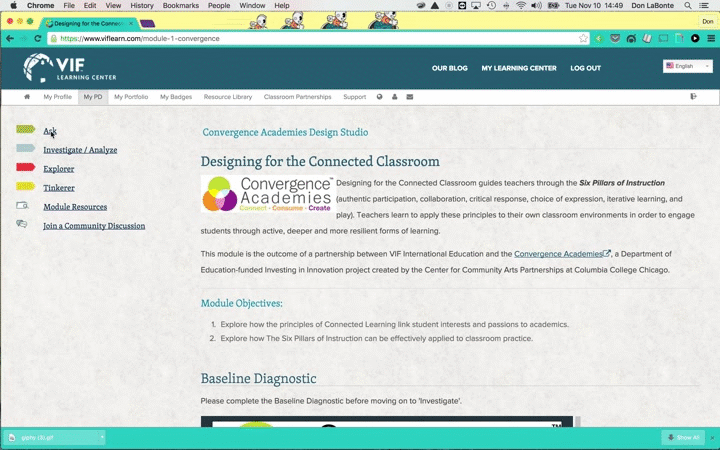Click the user profile icon beside Support
Screen dimensions: 720x450
[394, 97]
